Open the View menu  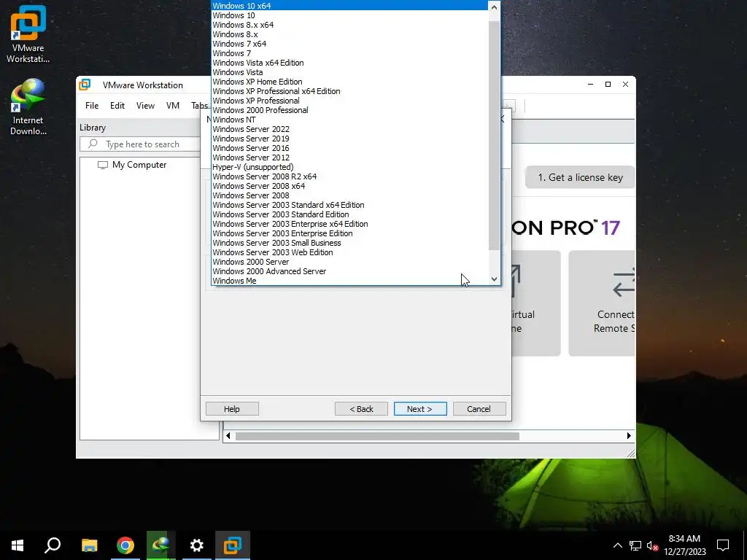pos(145,105)
